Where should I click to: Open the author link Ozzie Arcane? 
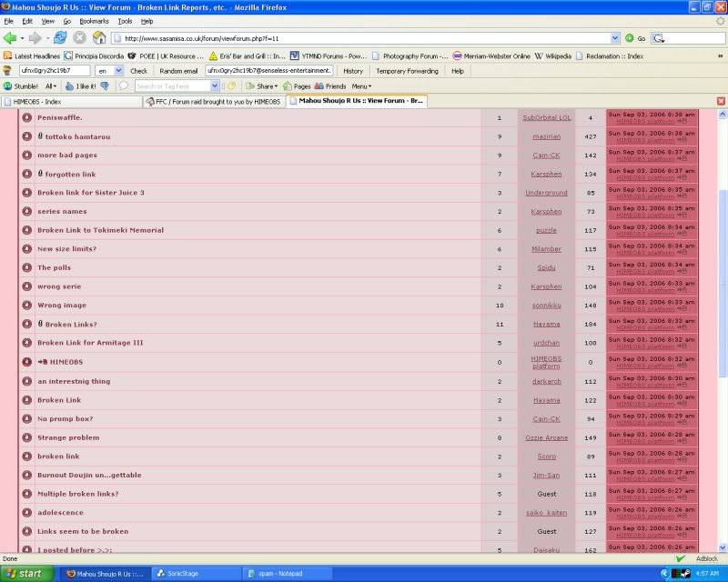[x=547, y=437]
